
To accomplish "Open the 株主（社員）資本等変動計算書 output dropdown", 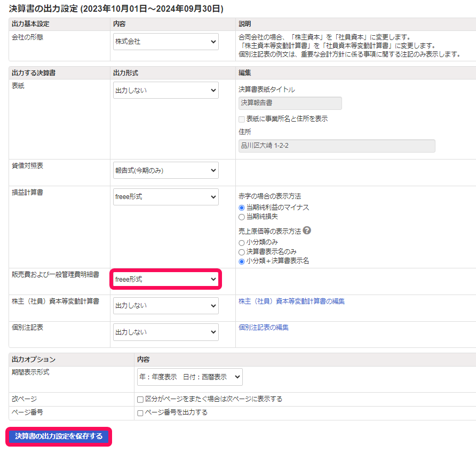I will pyautogui.click(x=166, y=305).
